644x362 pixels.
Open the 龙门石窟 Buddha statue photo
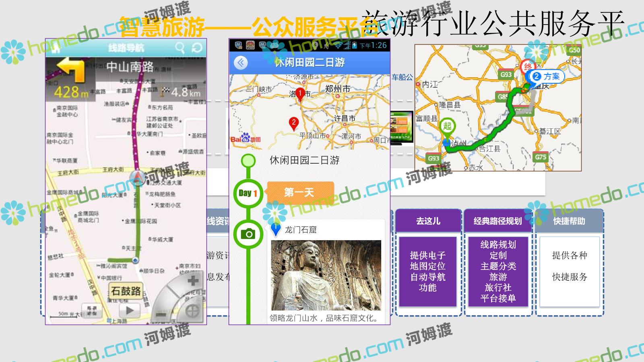click(x=326, y=276)
